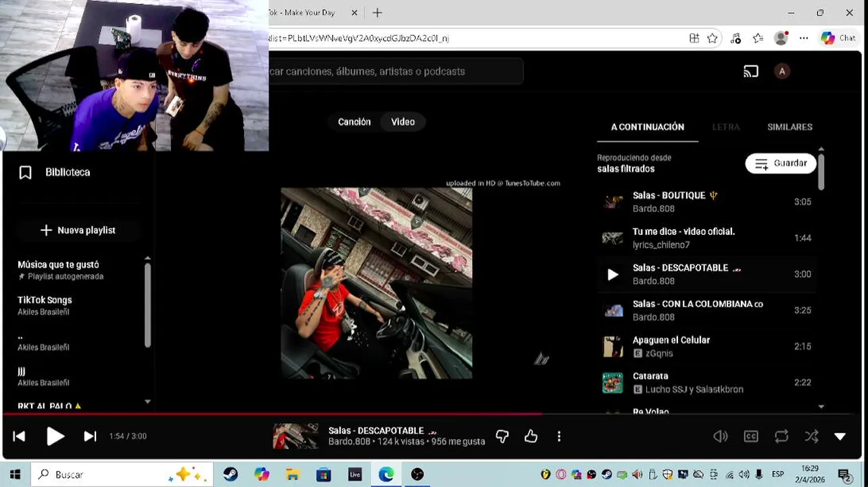Open the A CONTINUACIÓN tab
Screen dimensions: 868x487
click(x=648, y=126)
